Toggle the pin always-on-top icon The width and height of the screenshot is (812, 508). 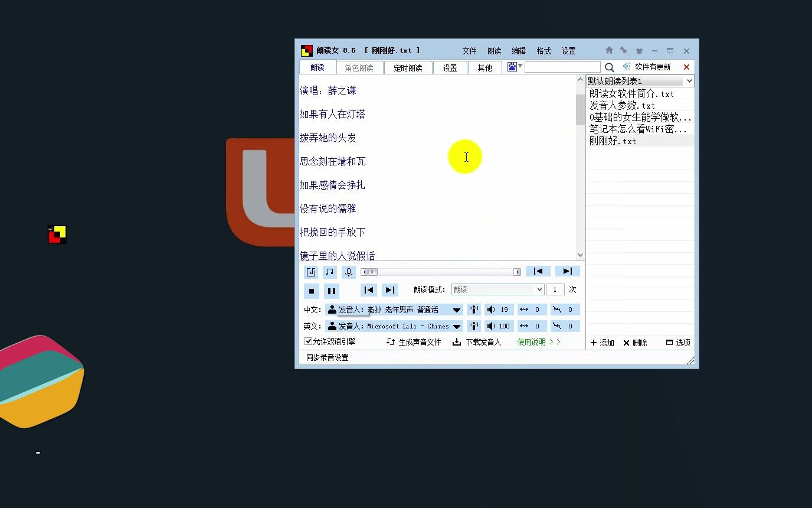tap(623, 51)
